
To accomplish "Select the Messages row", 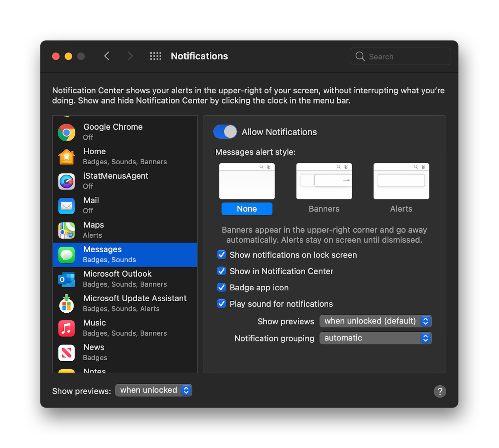I will (125, 255).
